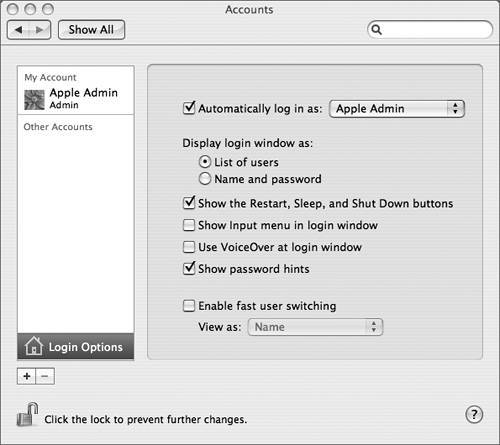Image resolution: width=500 pixels, height=445 pixels.
Task: Click the Show All button
Action: [91, 30]
